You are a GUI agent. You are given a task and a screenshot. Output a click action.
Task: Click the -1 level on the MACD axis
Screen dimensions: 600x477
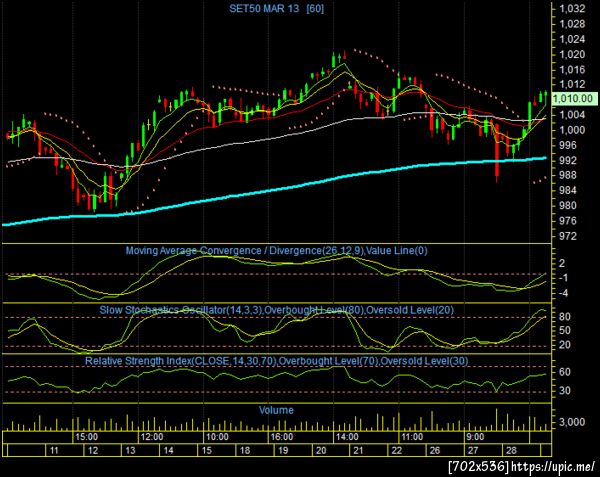click(563, 278)
